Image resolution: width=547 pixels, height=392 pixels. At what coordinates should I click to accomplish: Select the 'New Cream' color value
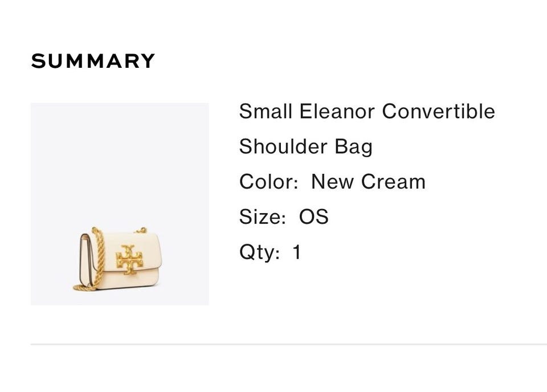tap(368, 182)
